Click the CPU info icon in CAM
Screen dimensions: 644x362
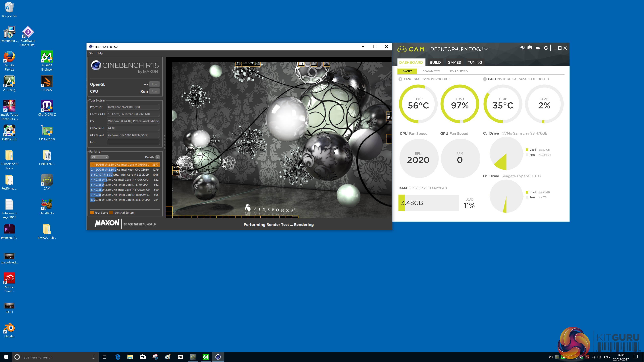coord(400,79)
